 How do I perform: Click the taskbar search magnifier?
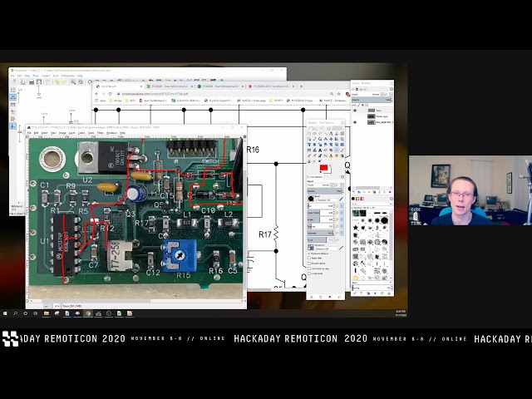(x=15, y=313)
